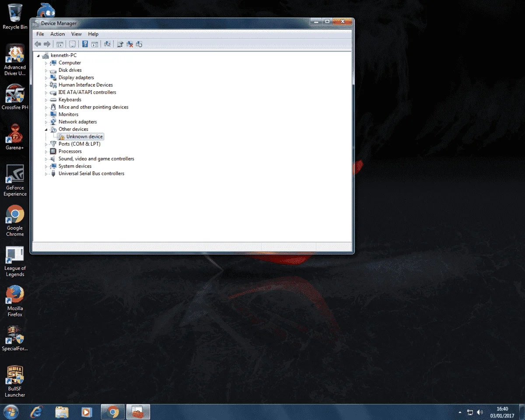Viewport: 525px width, 420px height.
Task: Toggle the Show/Hide Action Pane toolbar icon
Action: [94, 44]
